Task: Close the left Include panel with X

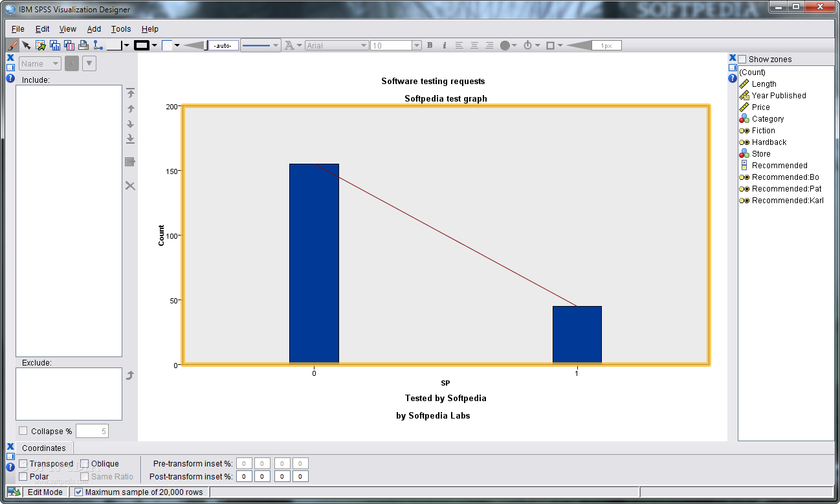Action: pos(10,58)
